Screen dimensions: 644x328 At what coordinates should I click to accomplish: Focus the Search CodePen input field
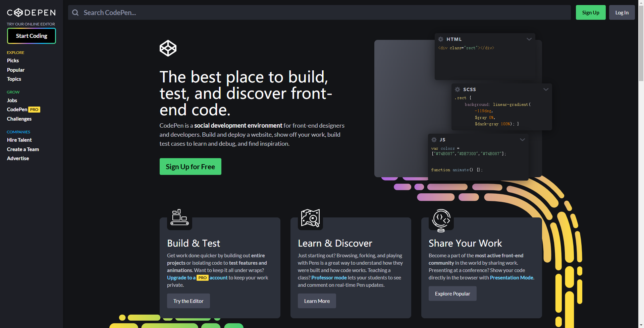click(x=319, y=12)
